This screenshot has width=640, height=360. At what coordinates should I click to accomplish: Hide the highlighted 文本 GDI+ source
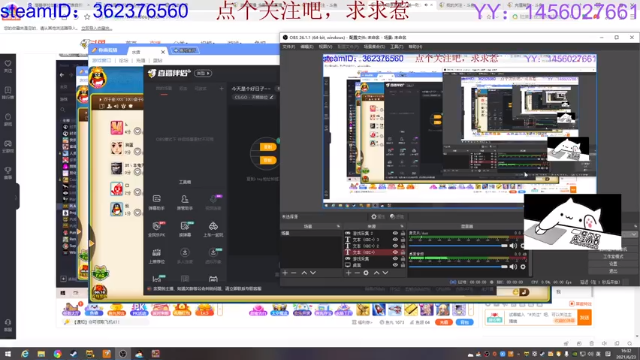click(395, 252)
